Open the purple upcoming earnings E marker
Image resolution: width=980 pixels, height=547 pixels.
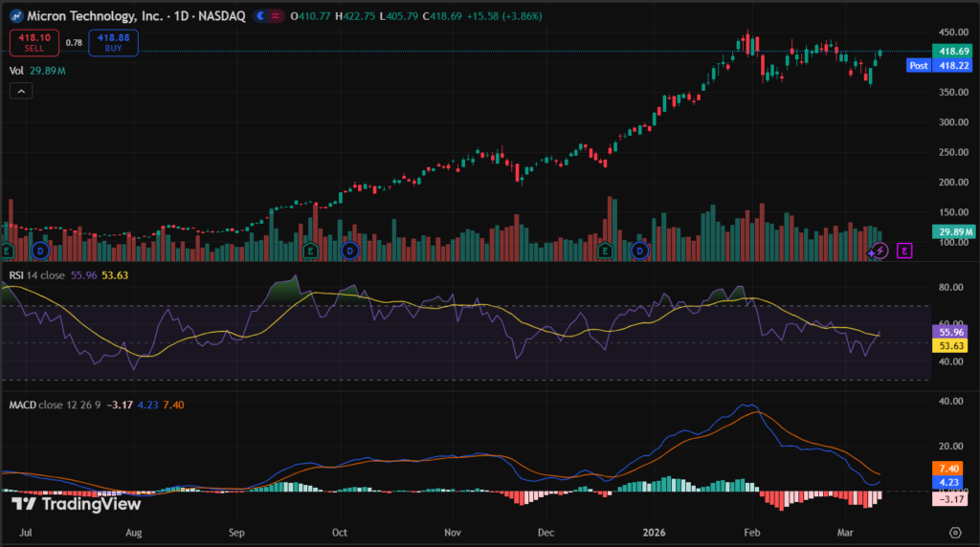[904, 251]
